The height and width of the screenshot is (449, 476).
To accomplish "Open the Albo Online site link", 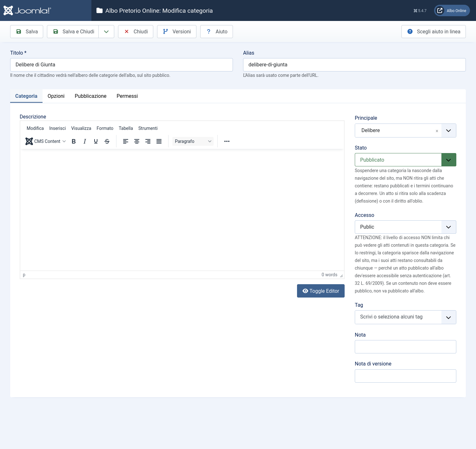I will click(x=452, y=10).
